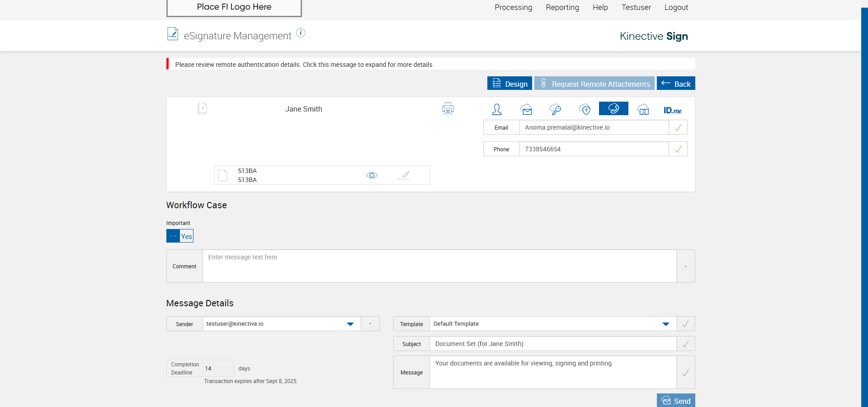The height and width of the screenshot is (407, 868).
Task: View document 513BA with the eye icon
Action: [372, 175]
